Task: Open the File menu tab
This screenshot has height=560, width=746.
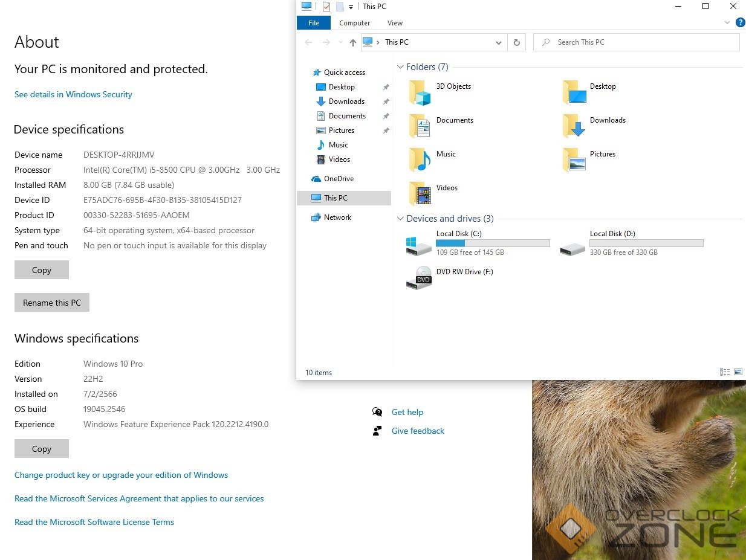Action: [314, 23]
